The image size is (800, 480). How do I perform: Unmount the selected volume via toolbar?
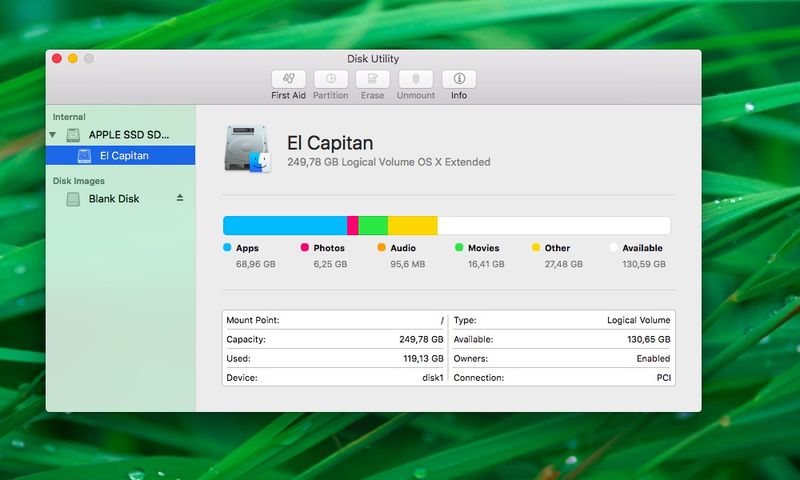pos(416,80)
